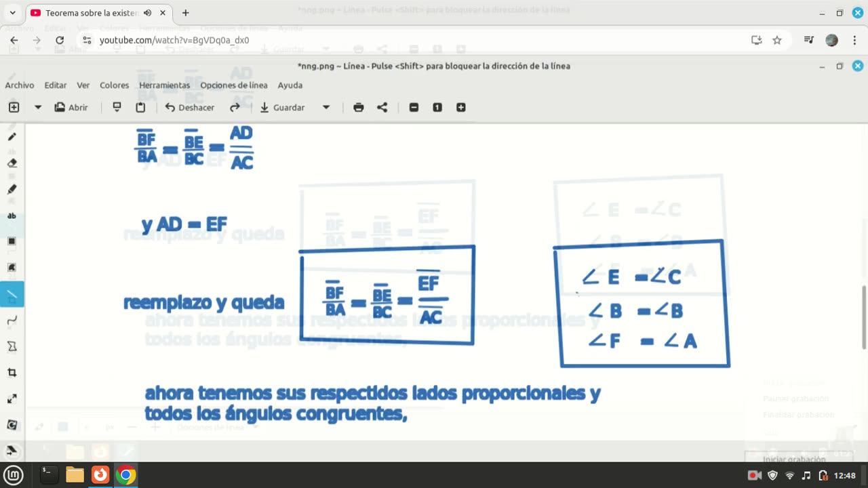Select the Highlighter tool

(x=12, y=189)
